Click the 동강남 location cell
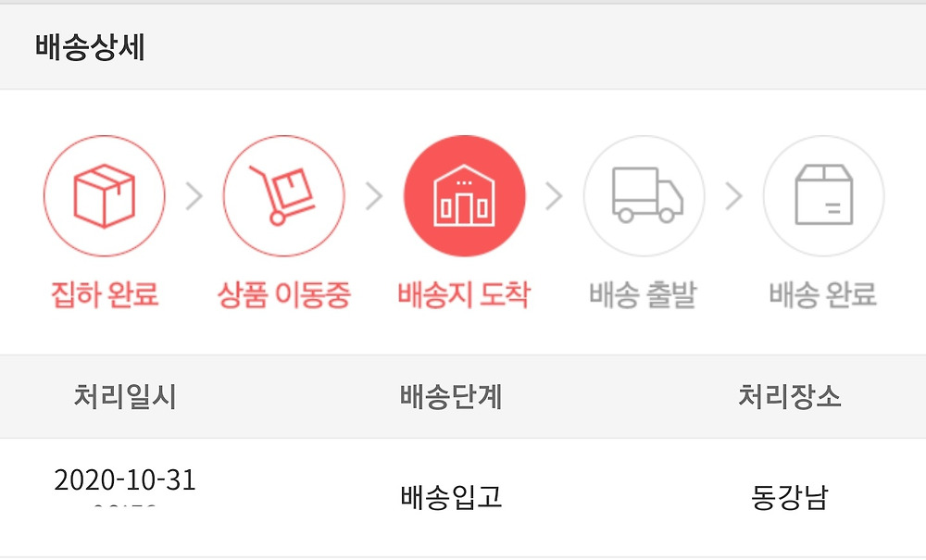Image resolution: width=926 pixels, height=560 pixels. (790, 498)
